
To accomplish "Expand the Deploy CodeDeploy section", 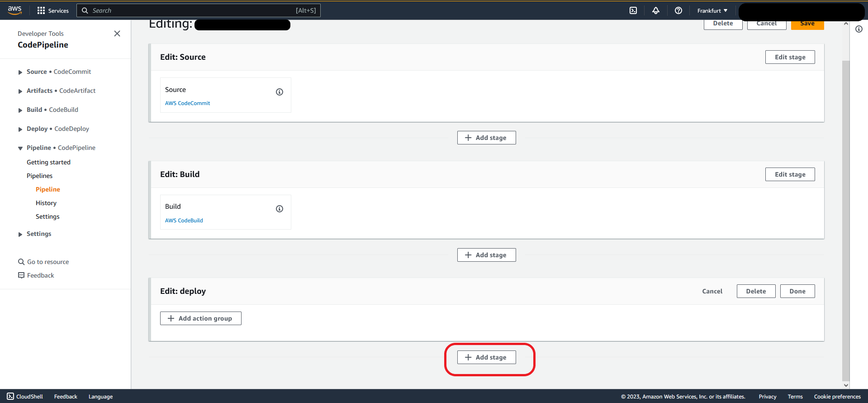I will (20, 129).
